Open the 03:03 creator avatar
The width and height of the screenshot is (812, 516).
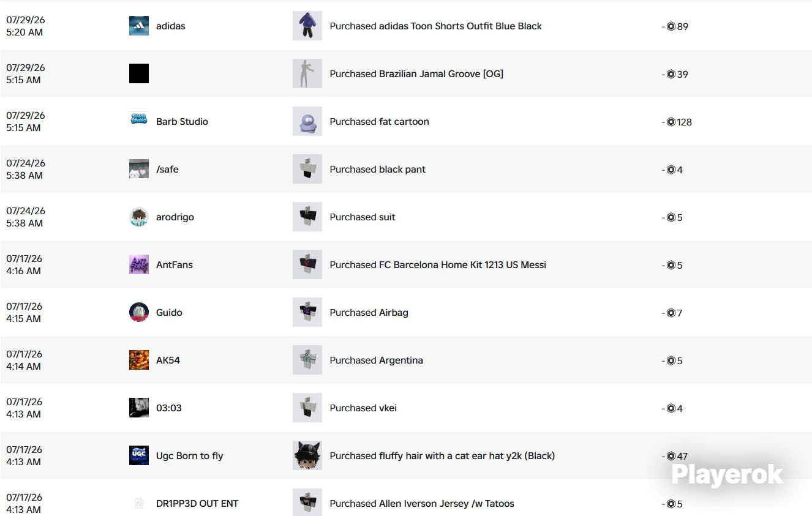(x=139, y=408)
